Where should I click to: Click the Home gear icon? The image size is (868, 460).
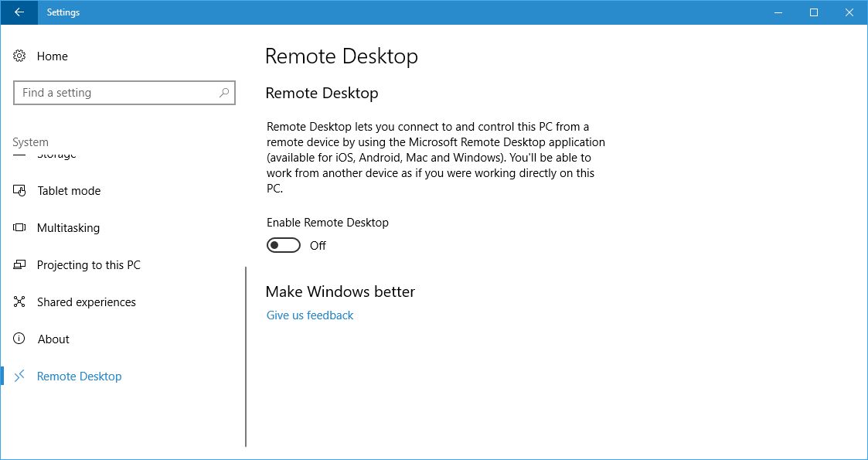coord(19,56)
